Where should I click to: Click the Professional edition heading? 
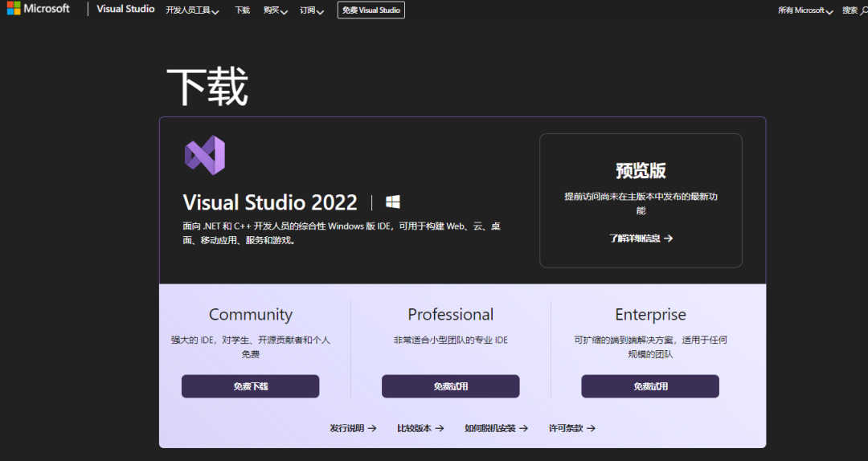tap(451, 314)
